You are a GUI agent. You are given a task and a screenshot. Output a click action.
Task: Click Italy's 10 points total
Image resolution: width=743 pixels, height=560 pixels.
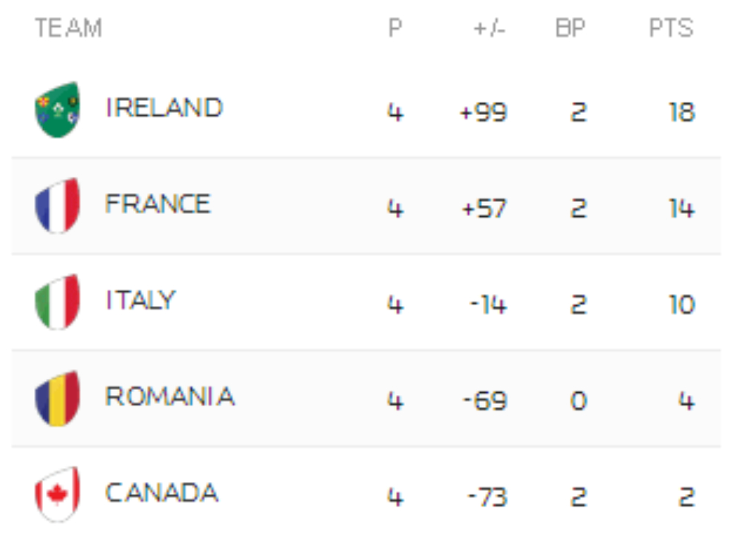[681, 305]
